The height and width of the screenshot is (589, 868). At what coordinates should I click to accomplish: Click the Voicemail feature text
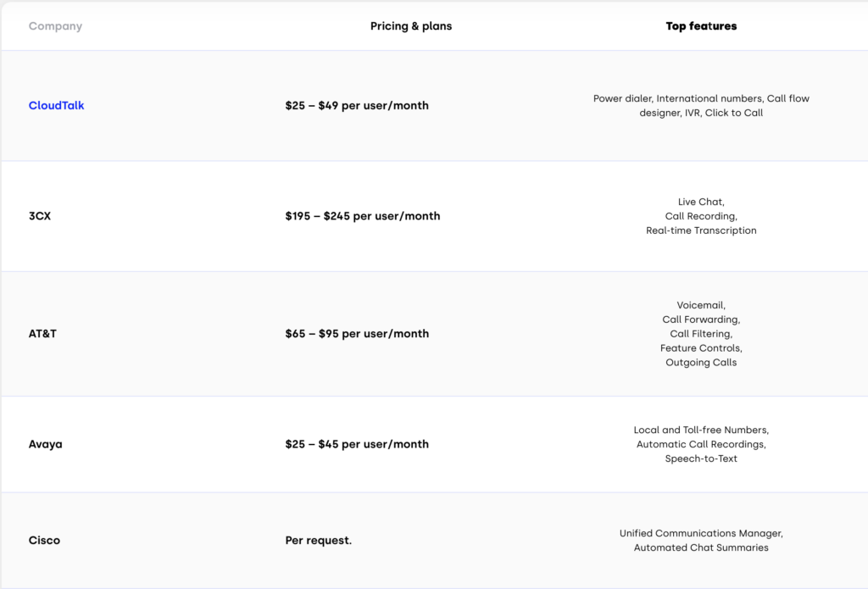[701, 305]
